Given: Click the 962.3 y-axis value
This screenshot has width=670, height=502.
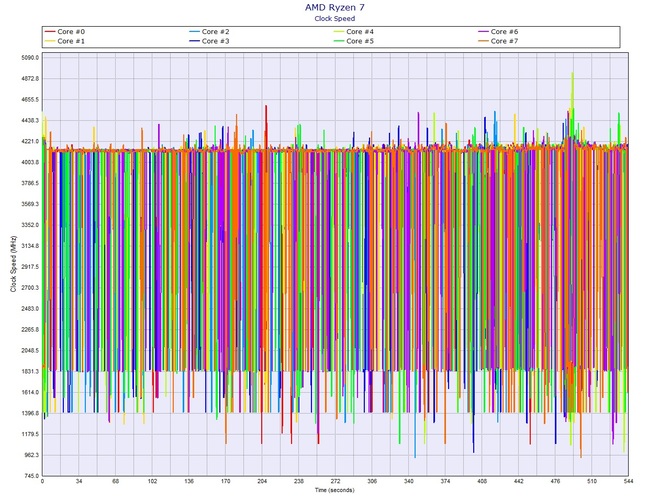Looking at the screenshot, I should (31, 455).
